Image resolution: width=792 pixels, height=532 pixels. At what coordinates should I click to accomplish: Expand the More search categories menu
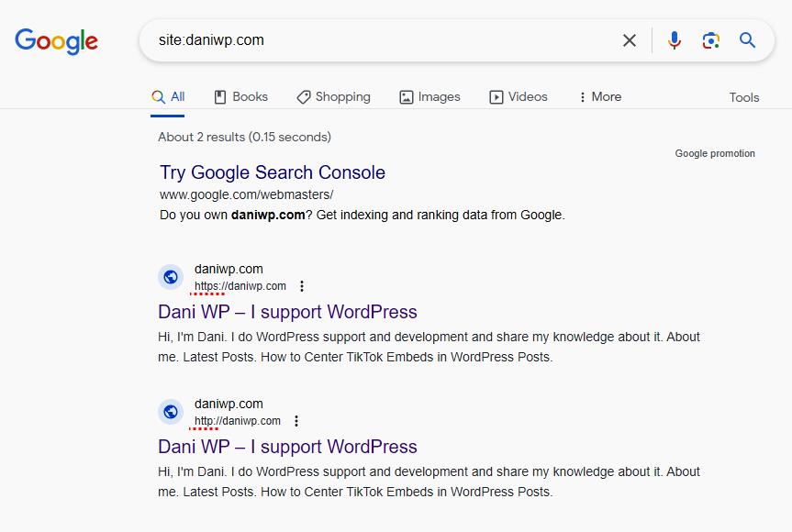click(x=599, y=97)
